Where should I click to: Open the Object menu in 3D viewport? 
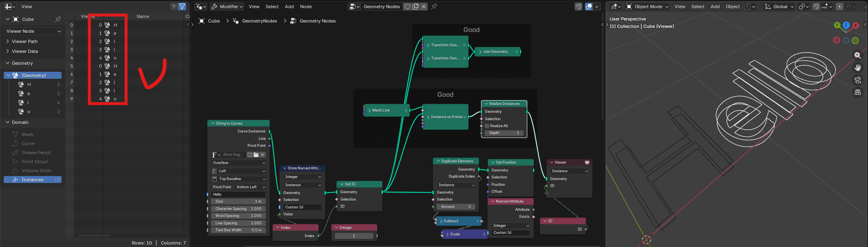point(733,7)
